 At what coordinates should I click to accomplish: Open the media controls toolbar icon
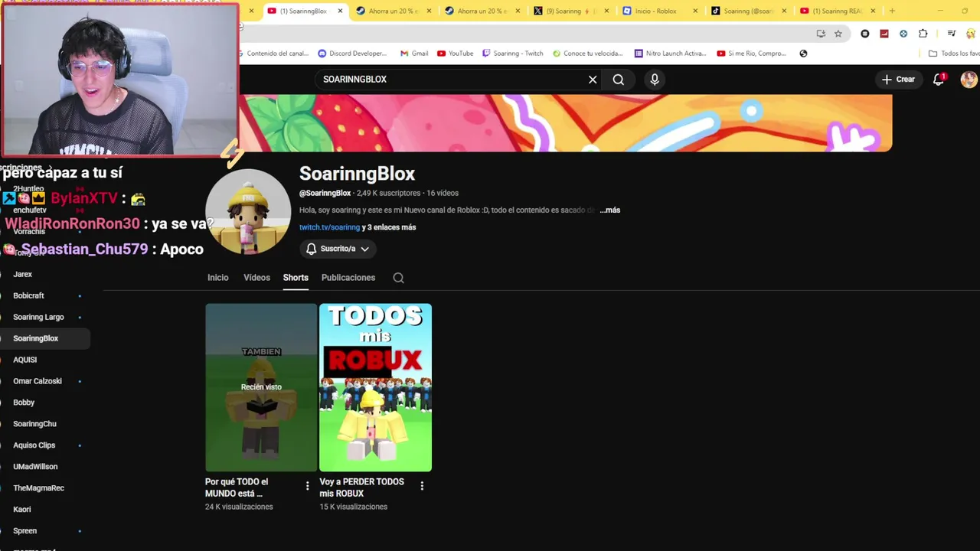pos(952,34)
